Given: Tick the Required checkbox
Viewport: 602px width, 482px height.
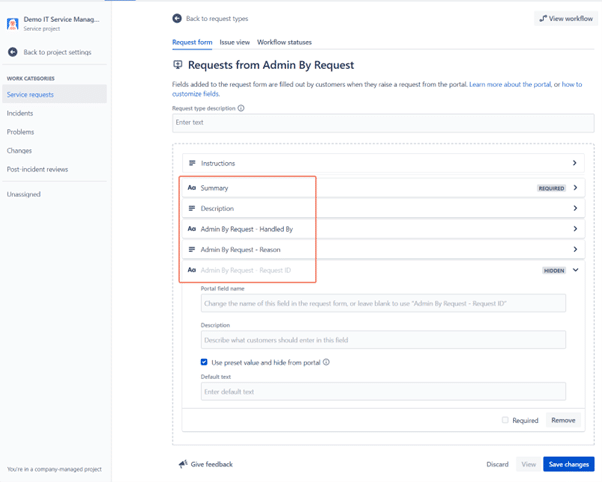Looking at the screenshot, I should tap(505, 420).
